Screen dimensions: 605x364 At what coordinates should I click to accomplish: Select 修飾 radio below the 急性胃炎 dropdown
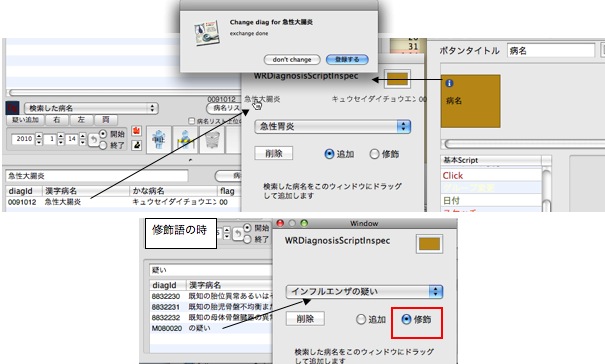pos(374,154)
